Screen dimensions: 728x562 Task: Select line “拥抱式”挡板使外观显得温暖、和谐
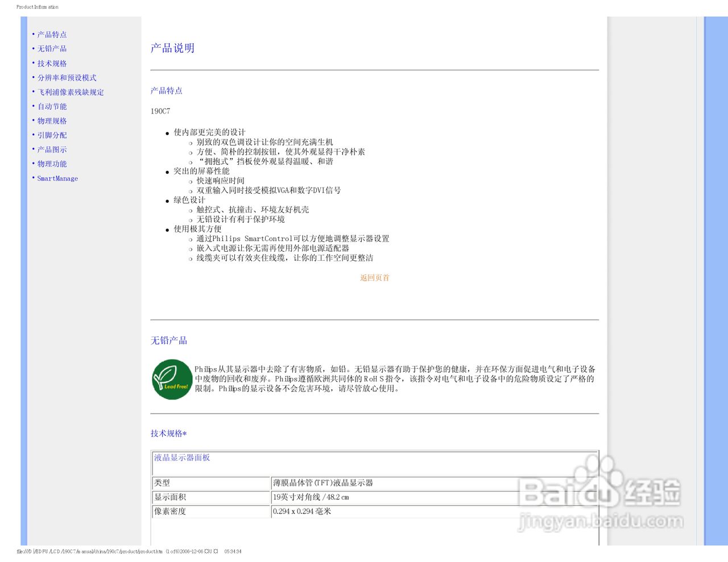(x=264, y=161)
